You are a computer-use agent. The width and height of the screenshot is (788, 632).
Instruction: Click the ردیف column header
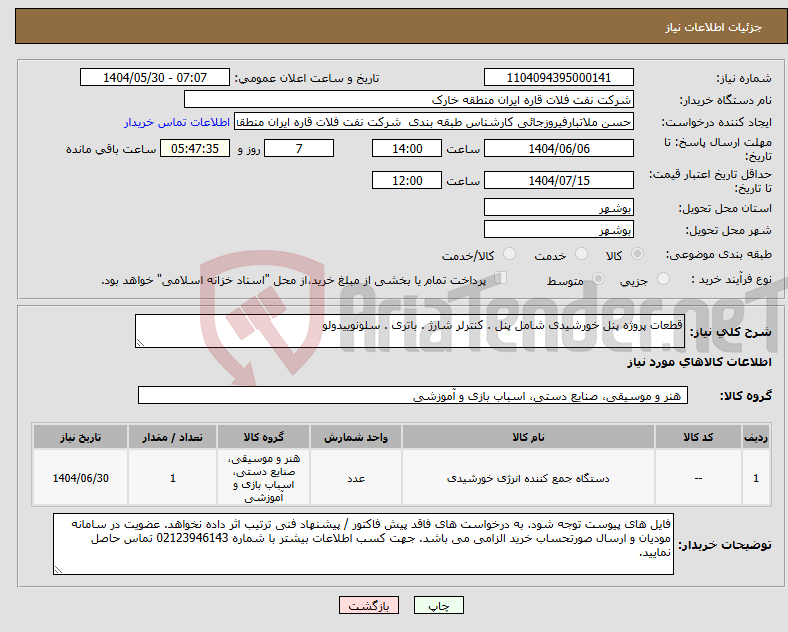point(756,437)
